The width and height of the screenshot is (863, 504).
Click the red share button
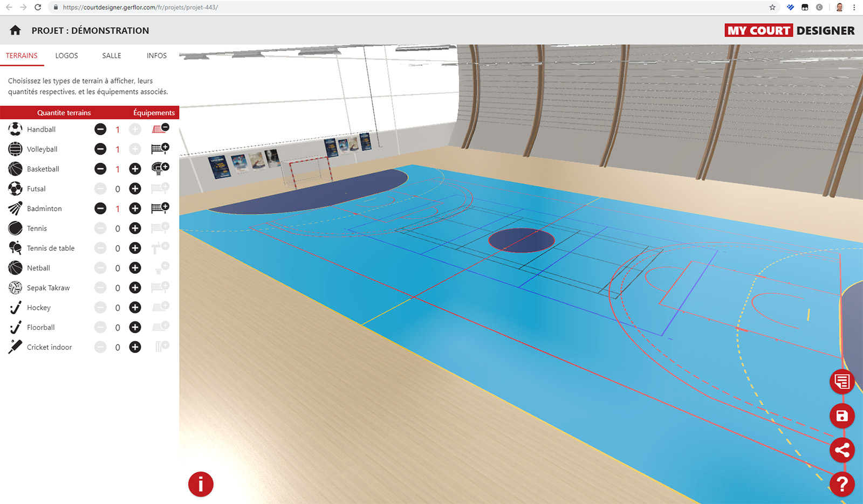(841, 450)
